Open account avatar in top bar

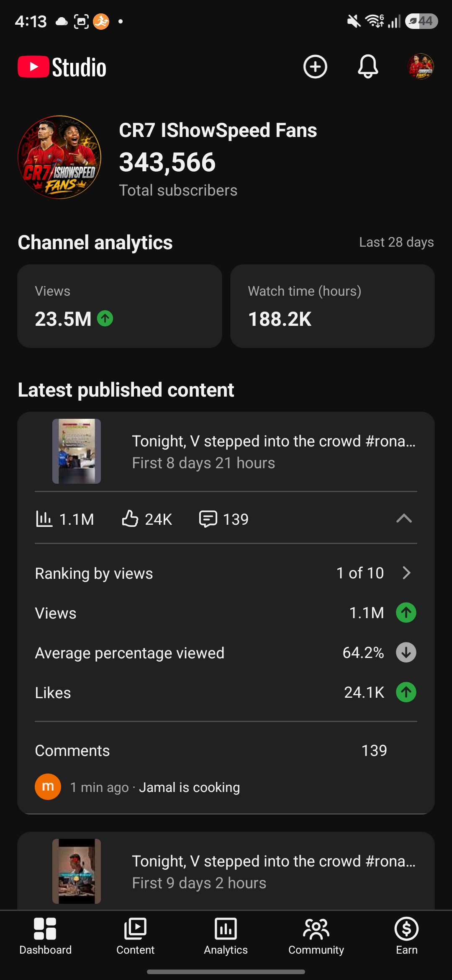point(421,67)
